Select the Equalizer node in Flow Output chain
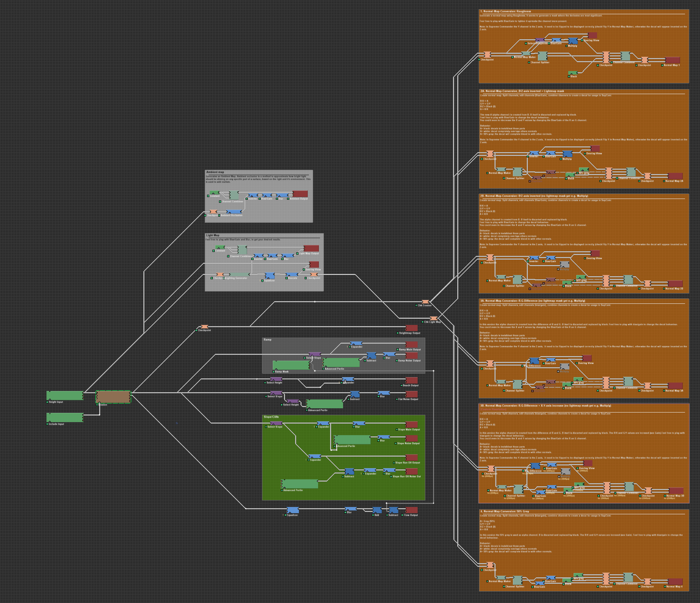The height and width of the screenshot is (603, 700). click(292, 510)
